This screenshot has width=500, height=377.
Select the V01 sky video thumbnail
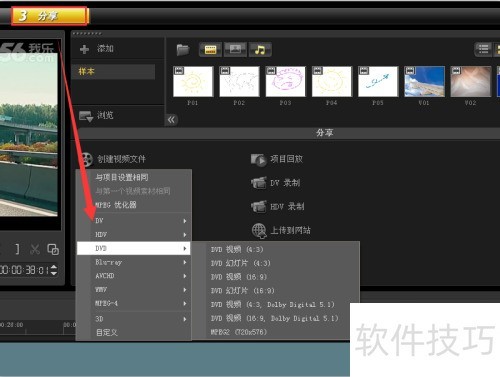pos(424,82)
